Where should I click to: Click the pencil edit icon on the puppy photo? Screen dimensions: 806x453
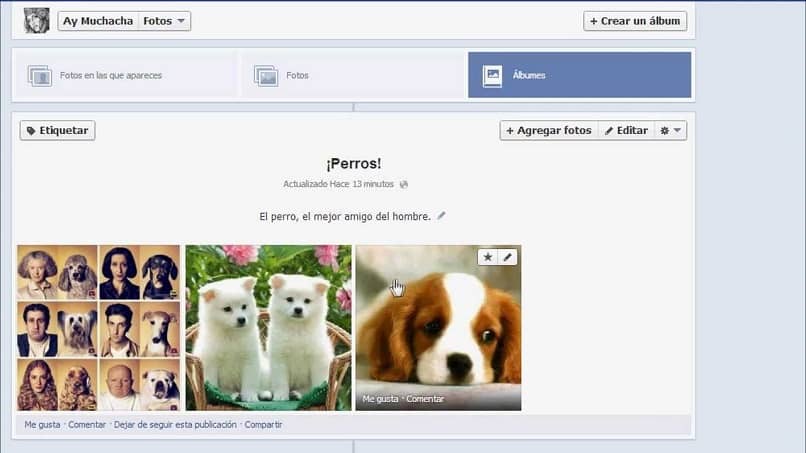[507, 257]
